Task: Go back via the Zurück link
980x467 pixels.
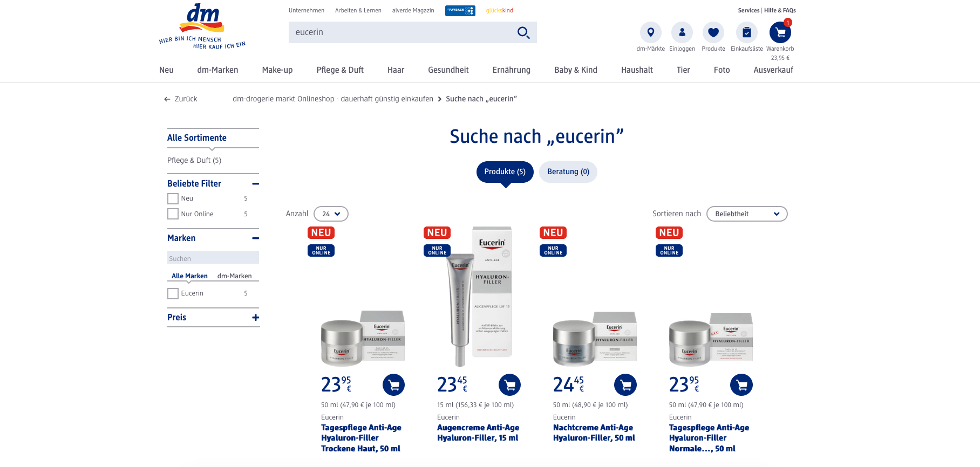Action: 181,99
